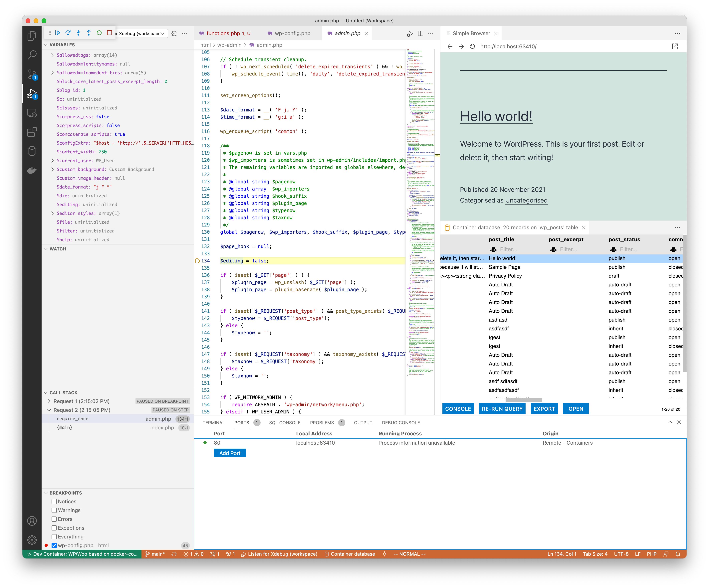Split the editor to the right
Screen dimensions: 709x588
(420, 33)
